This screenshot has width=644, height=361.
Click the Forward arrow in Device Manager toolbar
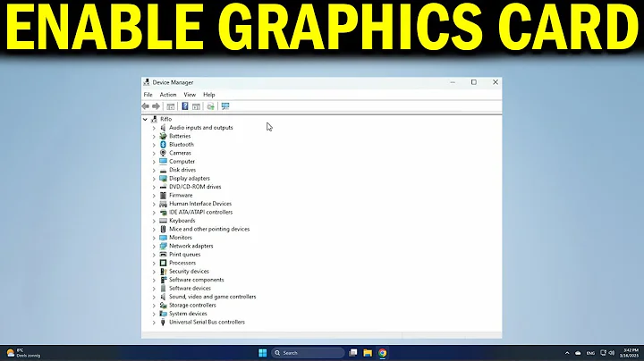pyautogui.click(x=156, y=106)
